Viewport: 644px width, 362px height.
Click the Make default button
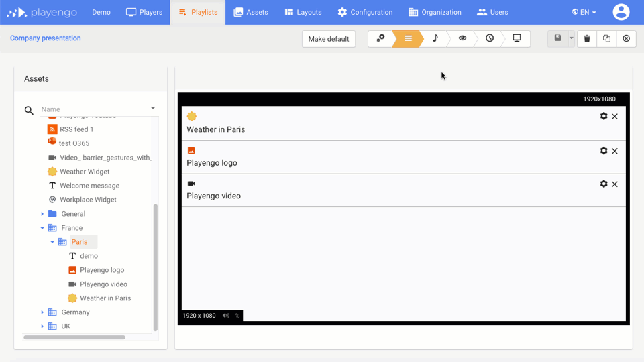(x=329, y=39)
